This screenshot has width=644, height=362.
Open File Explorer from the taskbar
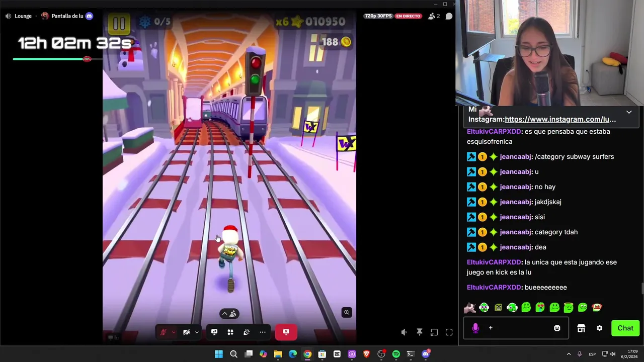[x=278, y=354]
